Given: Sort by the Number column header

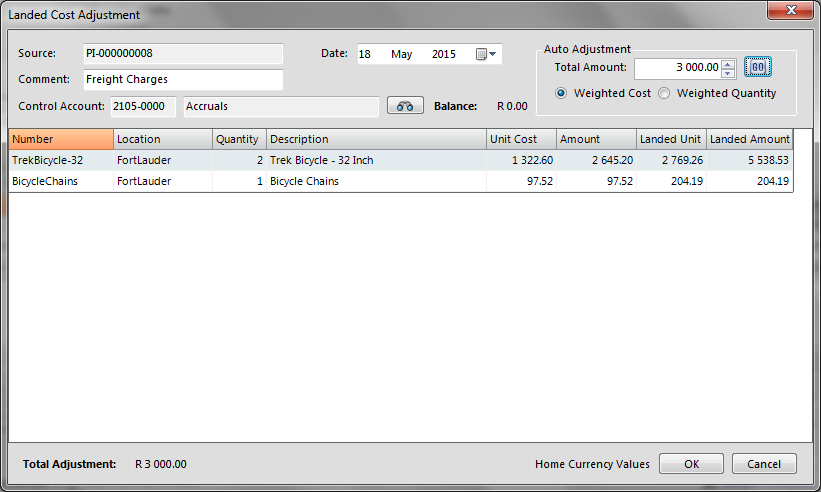Looking at the screenshot, I should click(61, 139).
